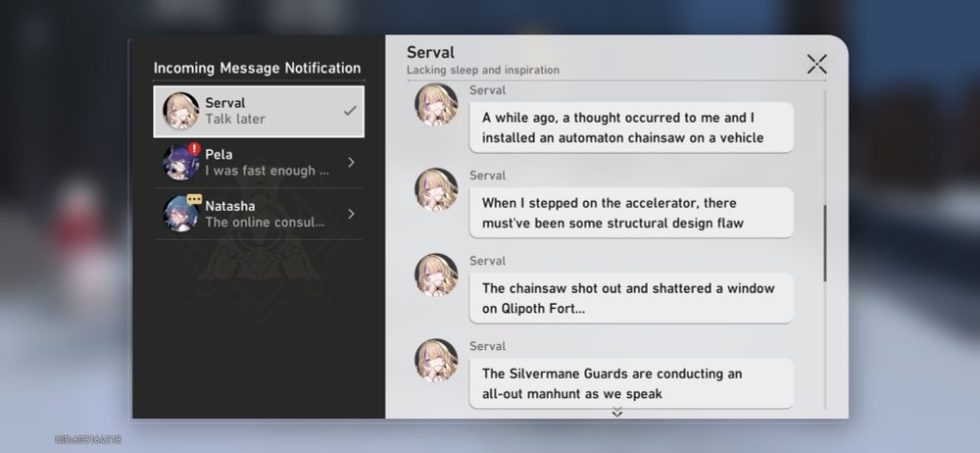Click Serval's avatar in the contact list
Screen dimensions: 980x453
[180, 111]
